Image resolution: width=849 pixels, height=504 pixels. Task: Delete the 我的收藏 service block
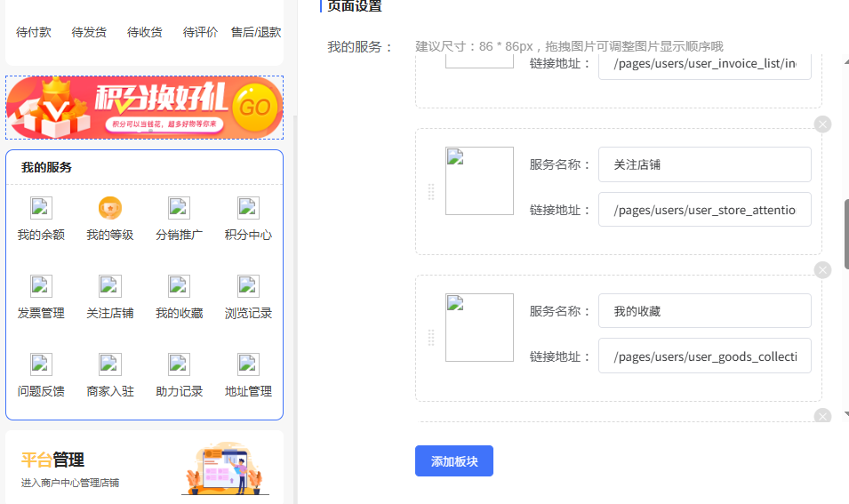[x=822, y=270]
